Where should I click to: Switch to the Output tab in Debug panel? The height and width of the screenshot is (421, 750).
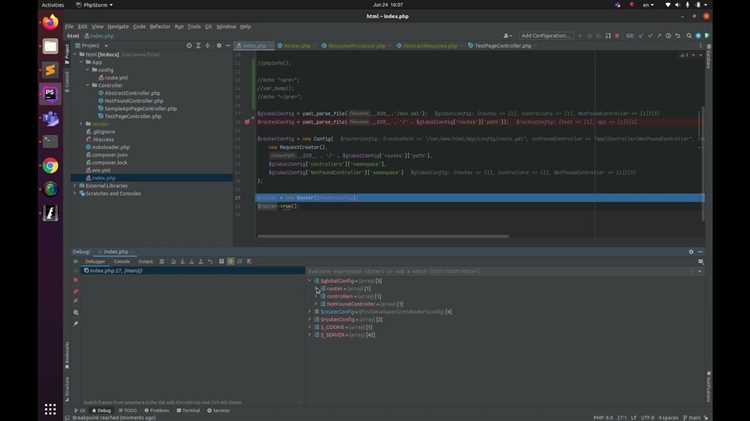point(145,261)
